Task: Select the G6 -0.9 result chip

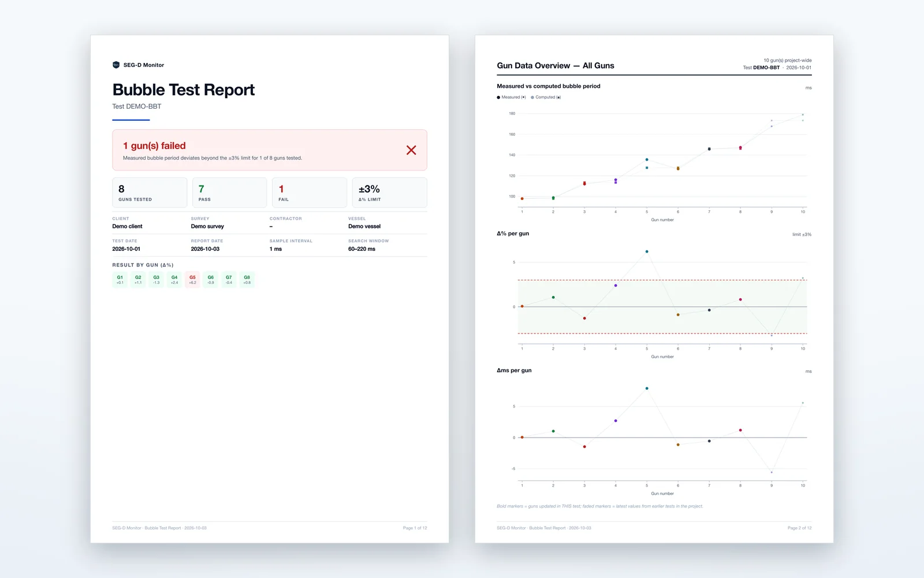Action: click(x=211, y=280)
